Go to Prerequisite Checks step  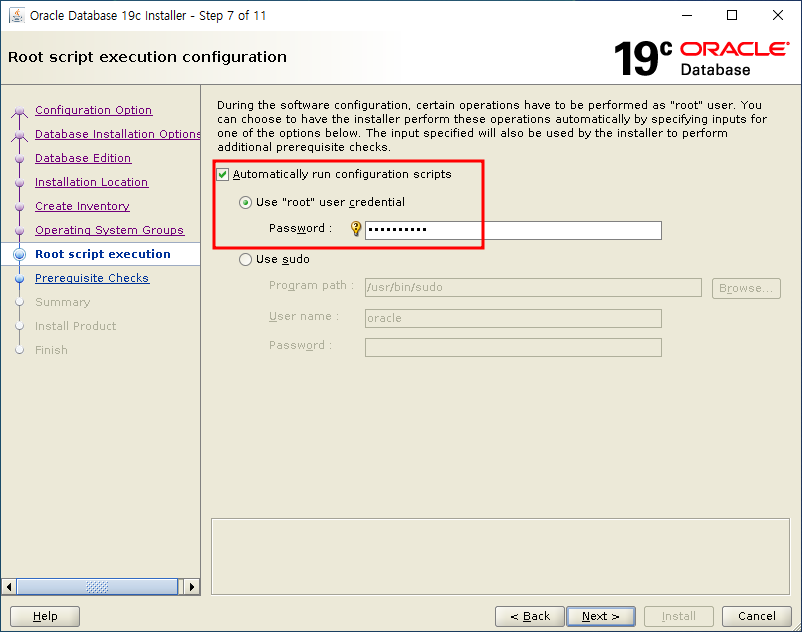point(92,278)
